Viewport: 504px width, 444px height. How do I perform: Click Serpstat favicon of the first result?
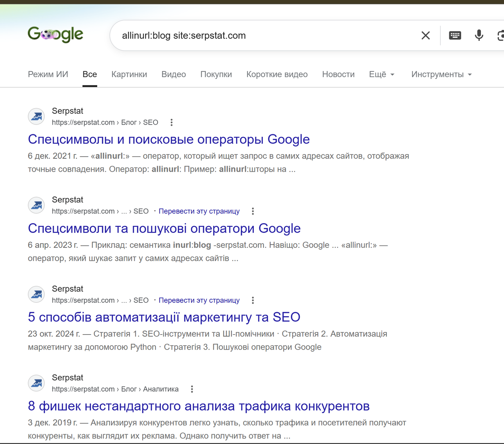pyautogui.click(x=36, y=116)
